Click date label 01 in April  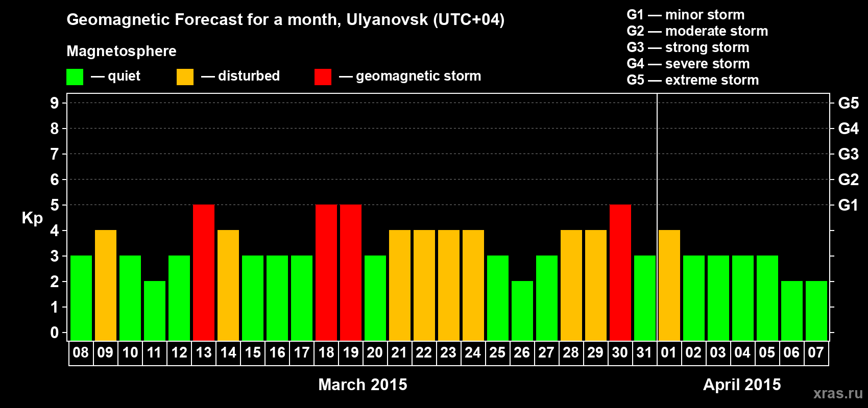click(669, 352)
